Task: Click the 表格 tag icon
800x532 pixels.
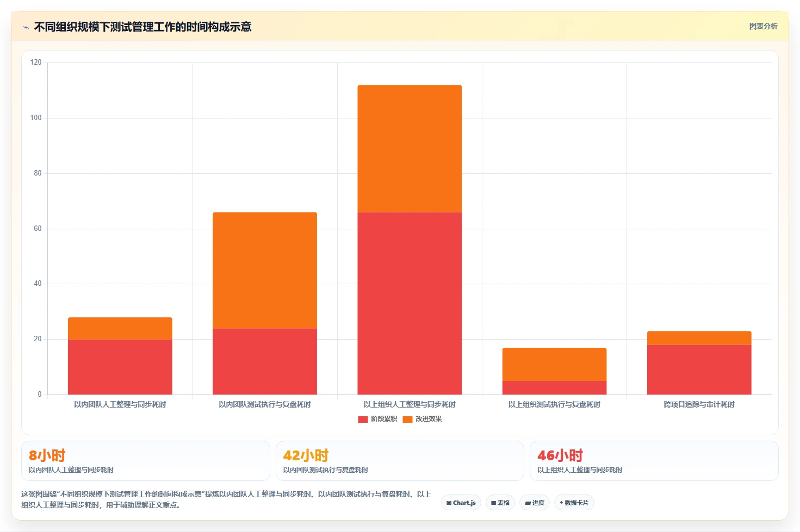Action: click(x=493, y=503)
